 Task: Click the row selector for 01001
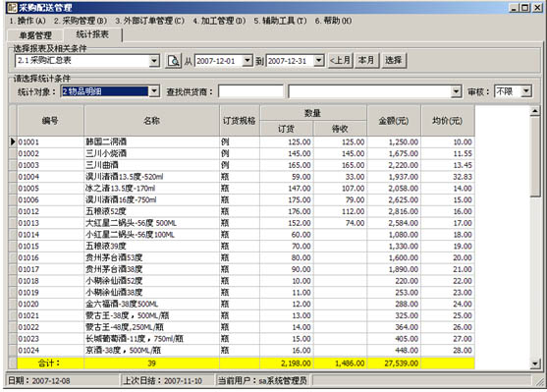[13, 141]
